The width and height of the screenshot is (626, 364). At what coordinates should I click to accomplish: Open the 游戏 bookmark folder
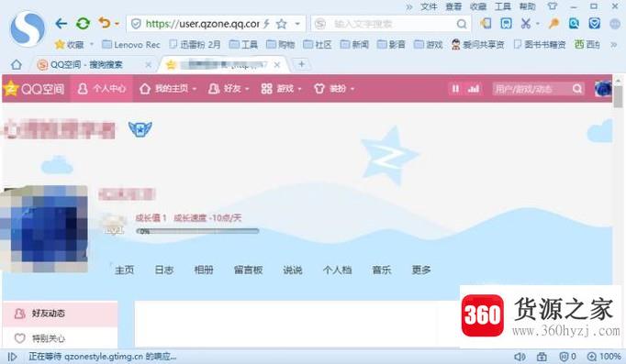point(428,44)
